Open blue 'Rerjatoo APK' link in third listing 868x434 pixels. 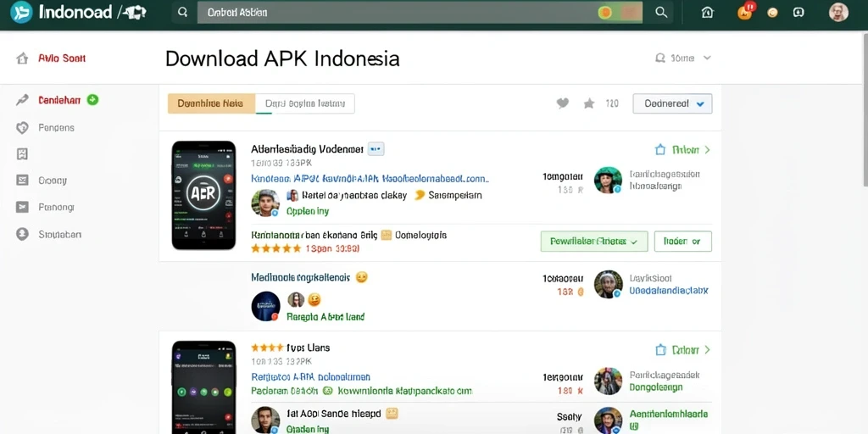pyautogui.click(x=310, y=377)
